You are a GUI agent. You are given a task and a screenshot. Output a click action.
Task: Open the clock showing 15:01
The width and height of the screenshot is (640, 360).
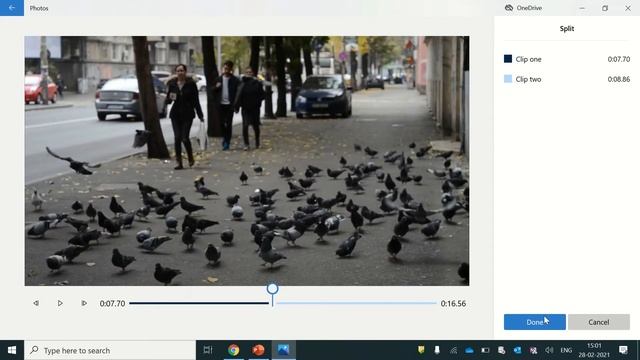[x=594, y=350]
